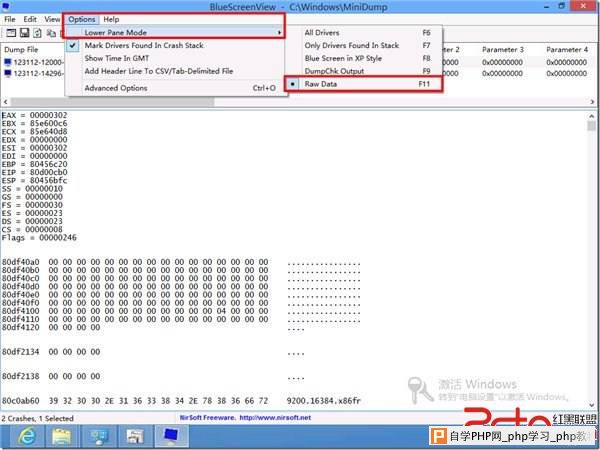Close the open Options menu
This screenshot has height=450, width=600.
82,19
